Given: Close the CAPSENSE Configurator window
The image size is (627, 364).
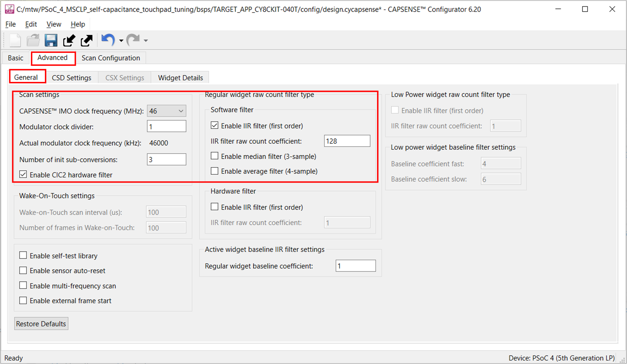Looking at the screenshot, I should coord(612,9).
